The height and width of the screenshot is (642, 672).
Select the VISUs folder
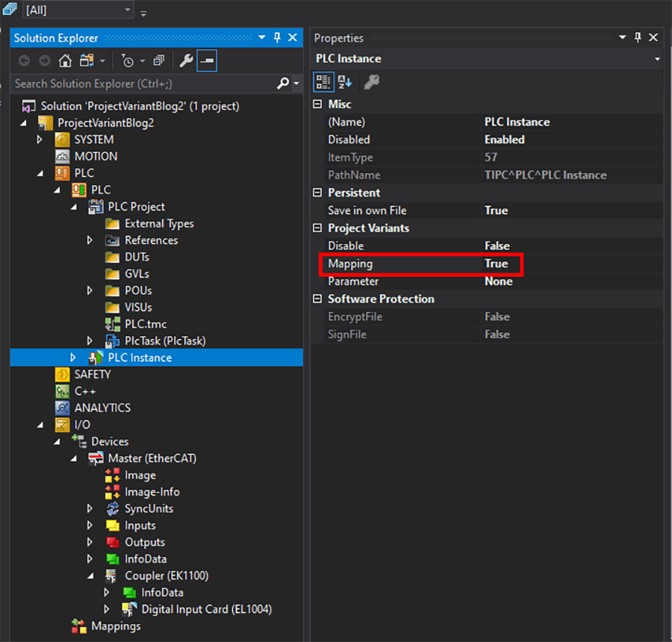pos(138,308)
